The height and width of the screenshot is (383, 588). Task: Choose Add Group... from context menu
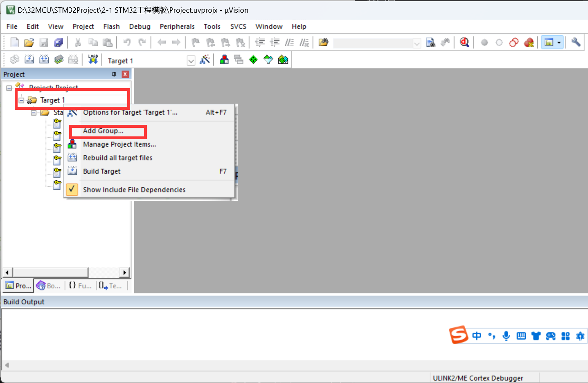click(103, 131)
